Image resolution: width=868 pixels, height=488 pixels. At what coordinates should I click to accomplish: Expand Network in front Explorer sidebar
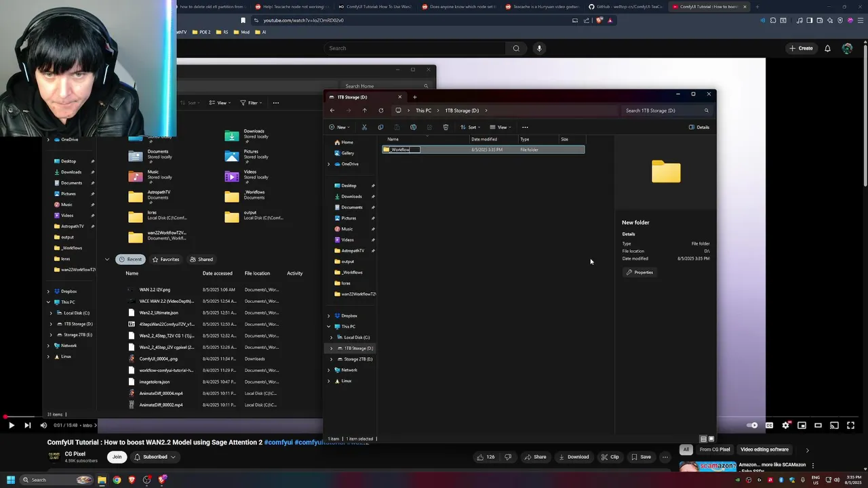[x=329, y=370]
